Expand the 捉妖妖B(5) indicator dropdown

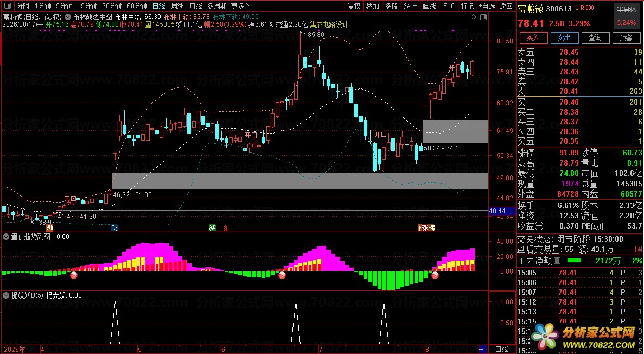(x=6, y=295)
